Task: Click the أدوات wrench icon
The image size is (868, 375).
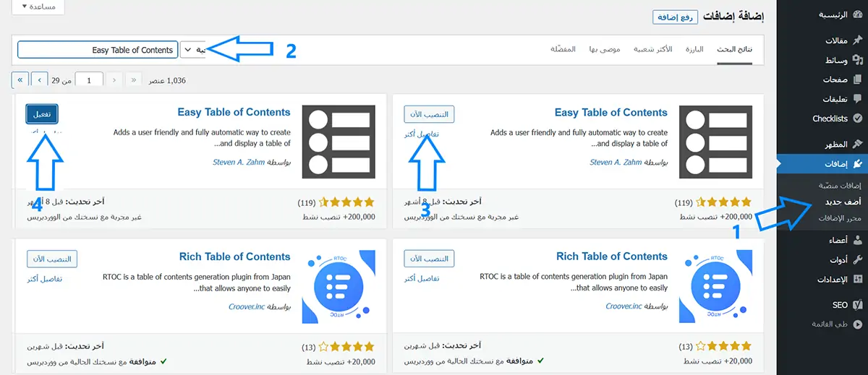Action: click(857, 259)
